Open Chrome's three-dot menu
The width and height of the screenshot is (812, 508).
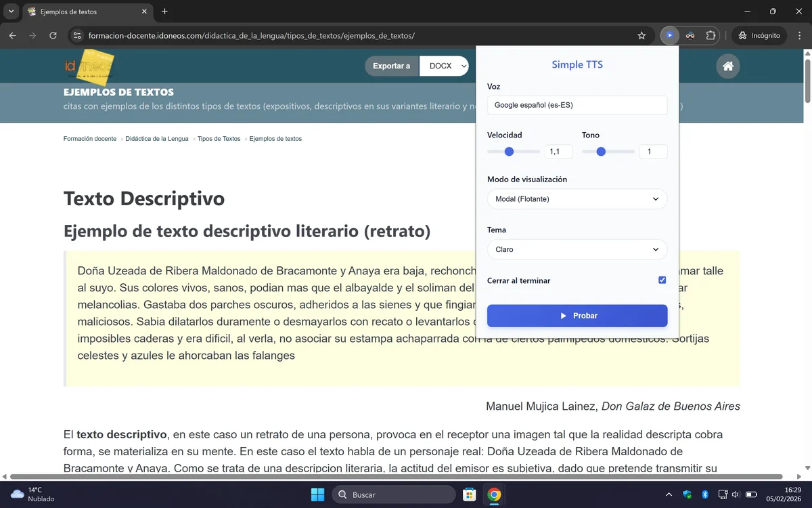[799, 35]
